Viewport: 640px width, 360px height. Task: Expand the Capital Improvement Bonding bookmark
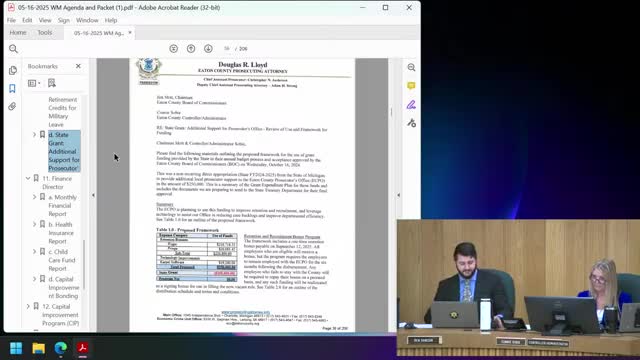click(34, 279)
